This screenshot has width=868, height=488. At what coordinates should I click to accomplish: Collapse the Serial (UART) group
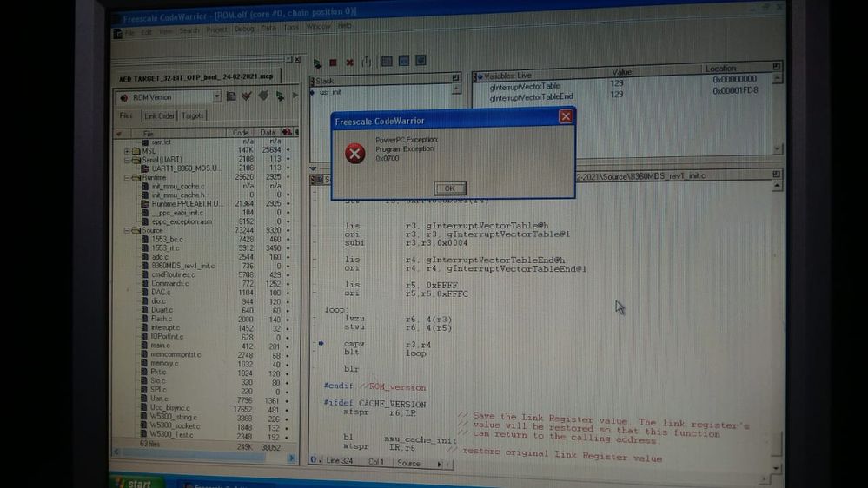(128, 160)
